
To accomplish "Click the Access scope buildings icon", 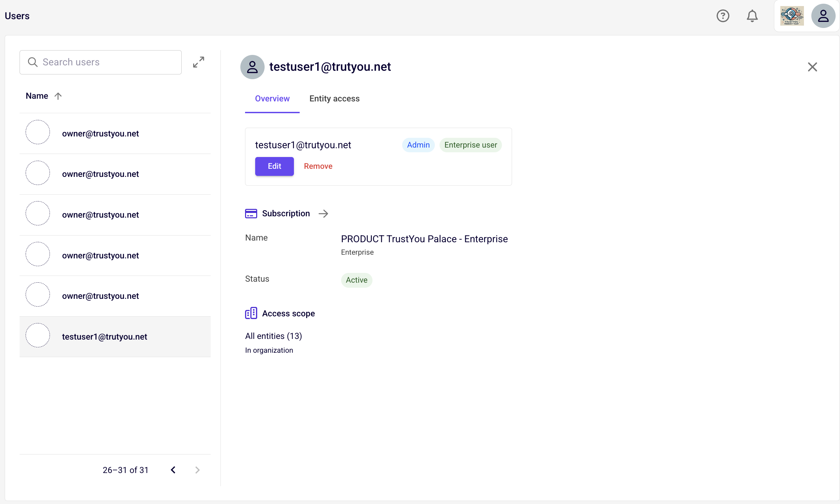I will tap(251, 313).
